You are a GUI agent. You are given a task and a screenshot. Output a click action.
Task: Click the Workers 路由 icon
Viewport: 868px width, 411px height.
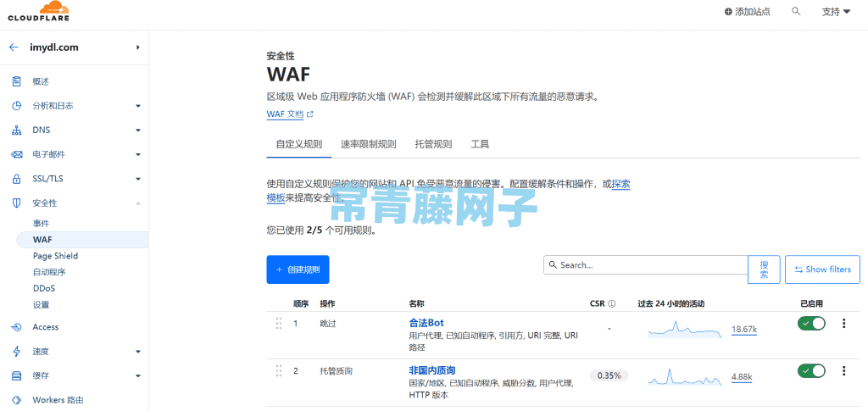(x=17, y=400)
